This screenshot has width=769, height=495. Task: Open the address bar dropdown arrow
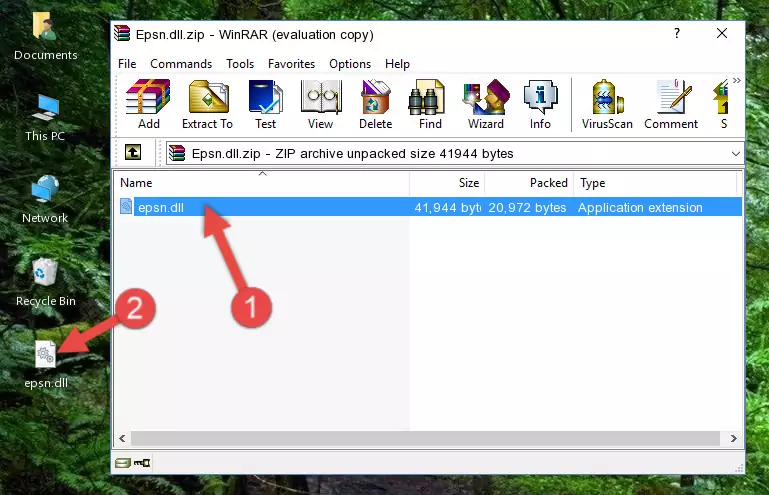(736, 154)
